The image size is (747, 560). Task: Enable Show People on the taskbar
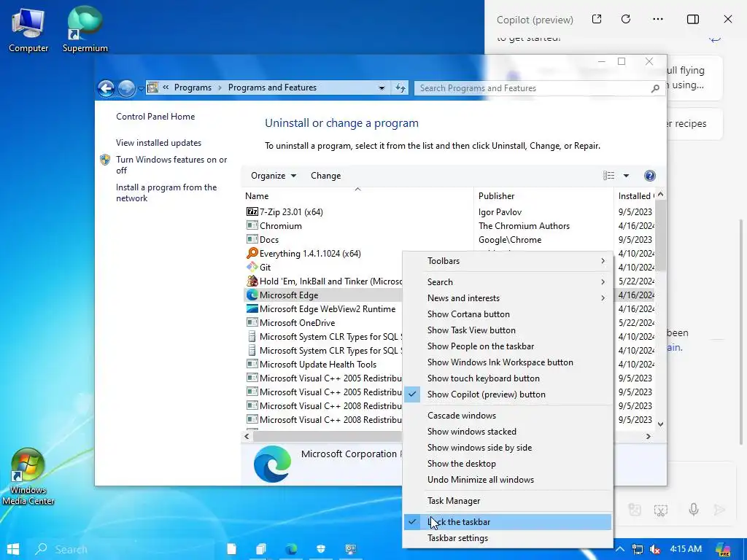click(508, 346)
